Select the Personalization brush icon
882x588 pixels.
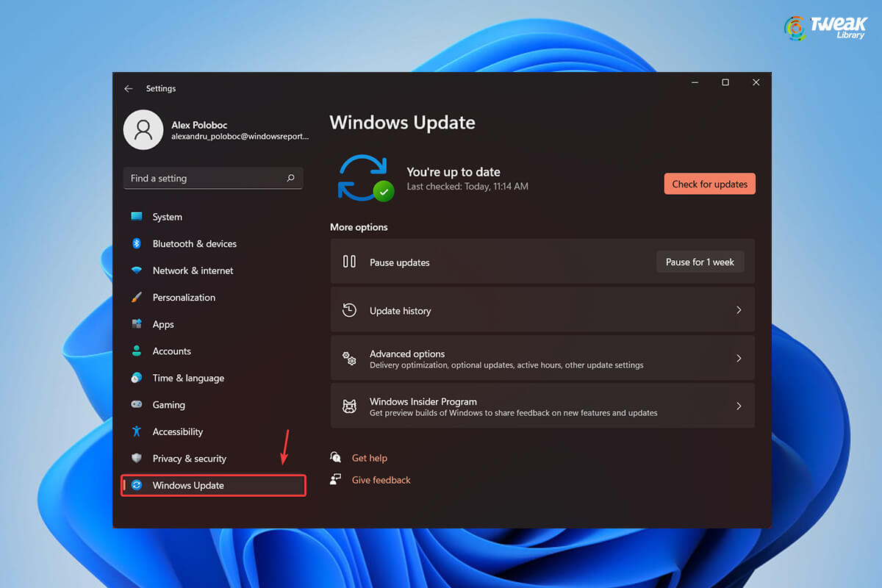pos(137,297)
